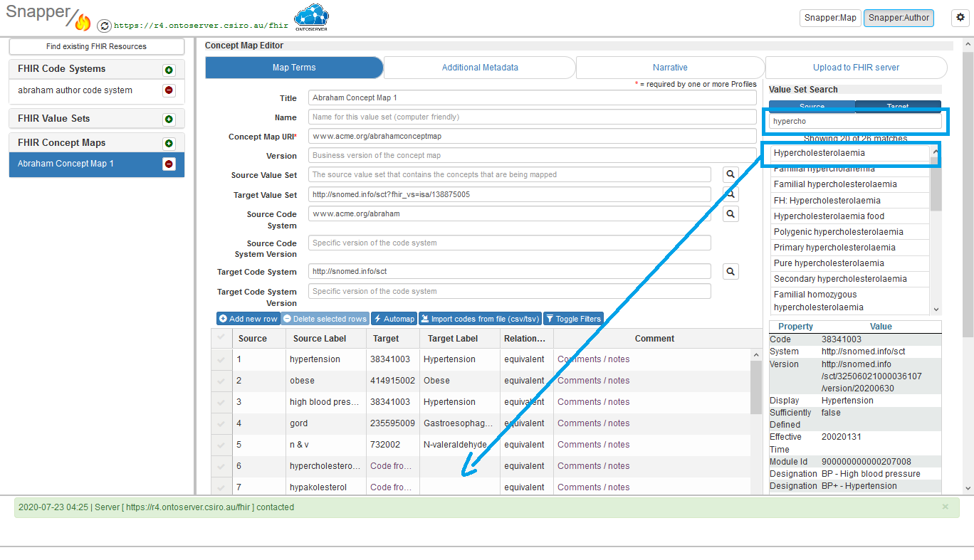Click Add new row button
Image resolution: width=974 pixels, height=560 pixels.
[248, 319]
